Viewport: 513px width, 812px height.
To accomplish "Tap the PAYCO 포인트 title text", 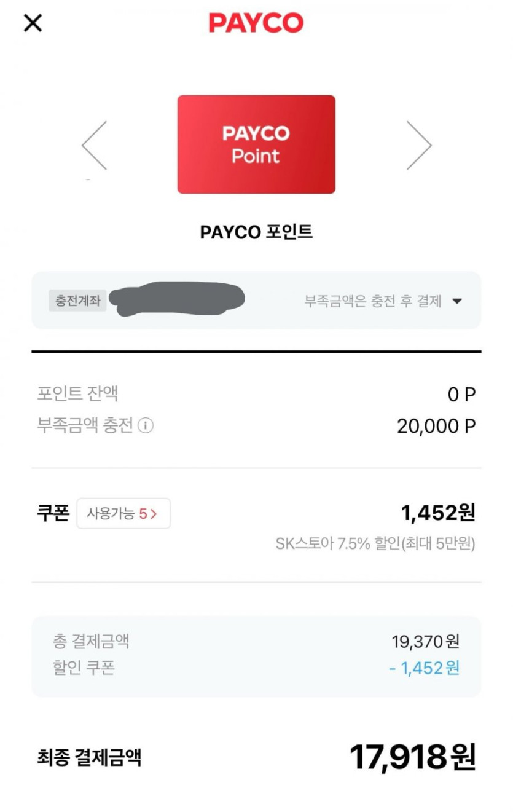I will click(256, 232).
